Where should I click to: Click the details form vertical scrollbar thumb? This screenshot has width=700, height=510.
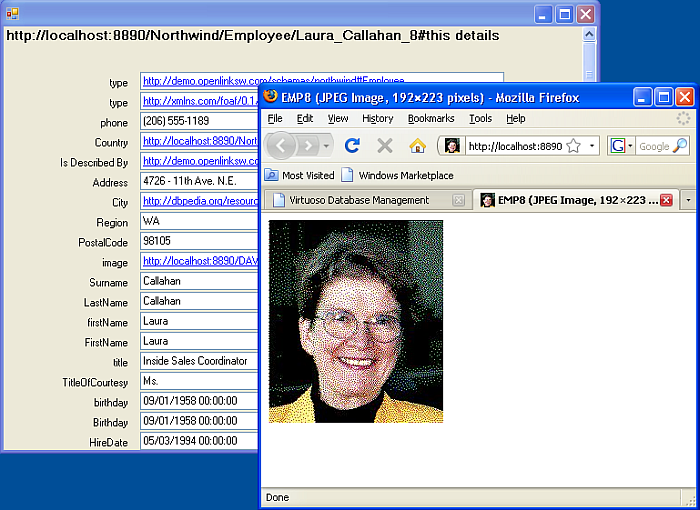[589, 60]
